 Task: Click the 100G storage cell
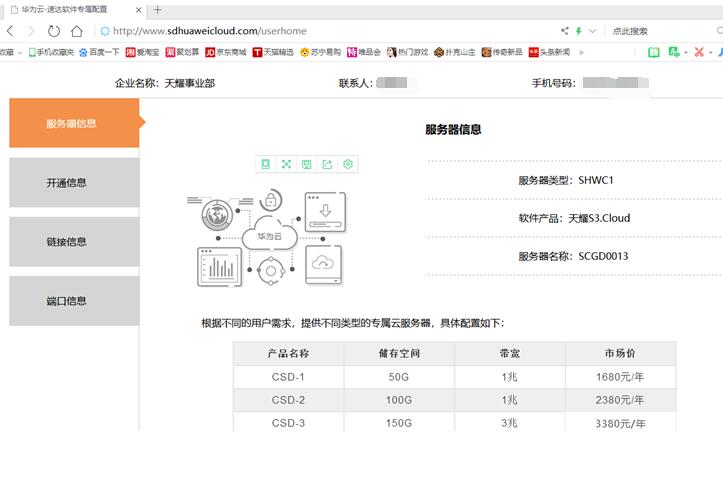coord(399,400)
